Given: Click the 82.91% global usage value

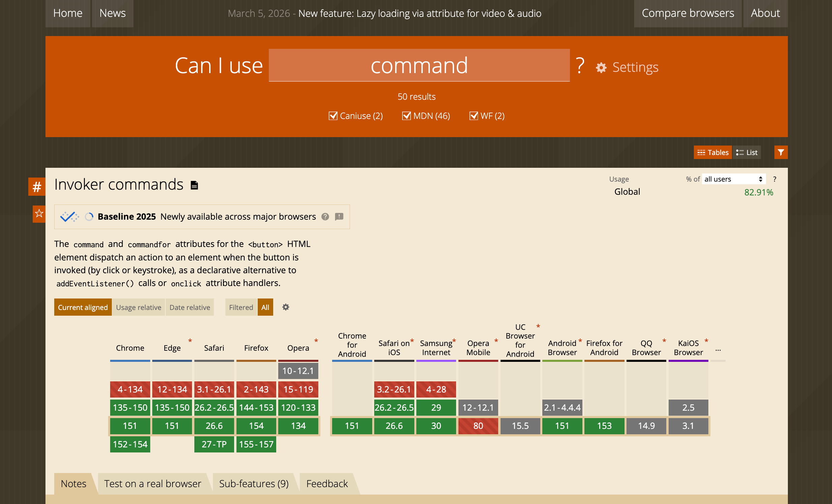Looking at the screenshot, I should (x=758, y=192).
